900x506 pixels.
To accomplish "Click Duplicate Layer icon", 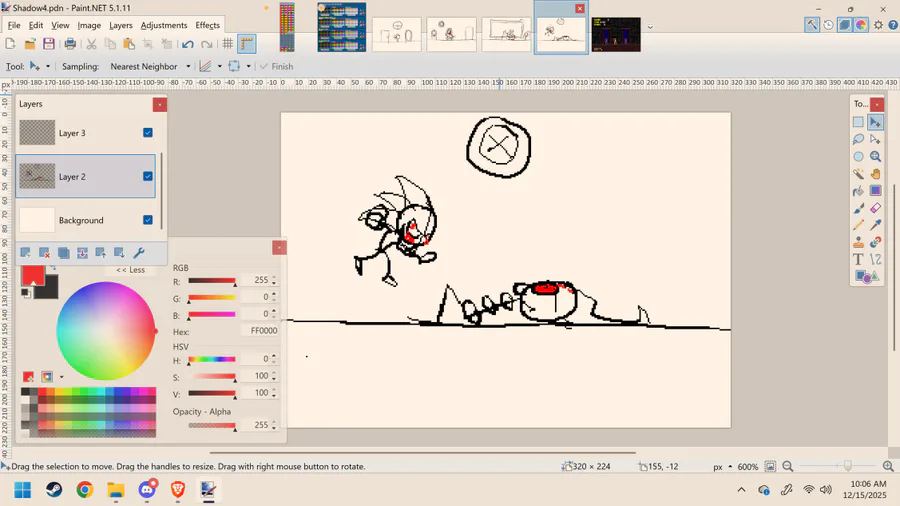I will click(x=63, y=253).
